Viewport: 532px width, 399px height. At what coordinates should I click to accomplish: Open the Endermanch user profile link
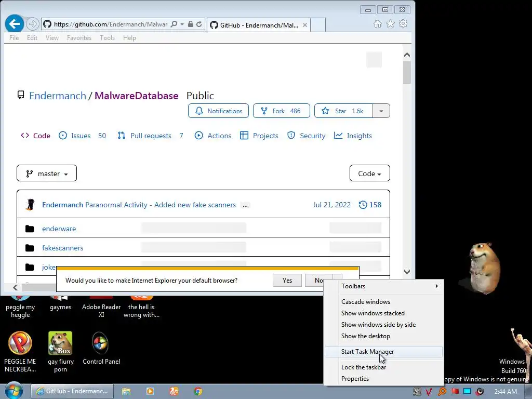[x=58, y=96]
